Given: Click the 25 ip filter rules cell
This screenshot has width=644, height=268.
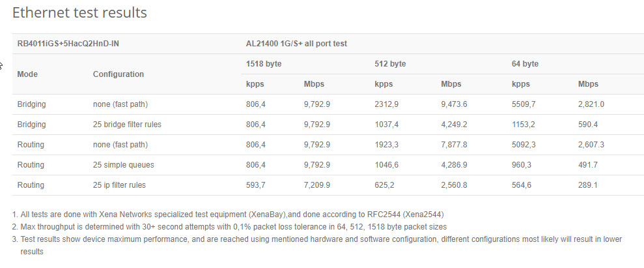Looking at the screenshot, I should pyautogui.click(x=119, y=185).
